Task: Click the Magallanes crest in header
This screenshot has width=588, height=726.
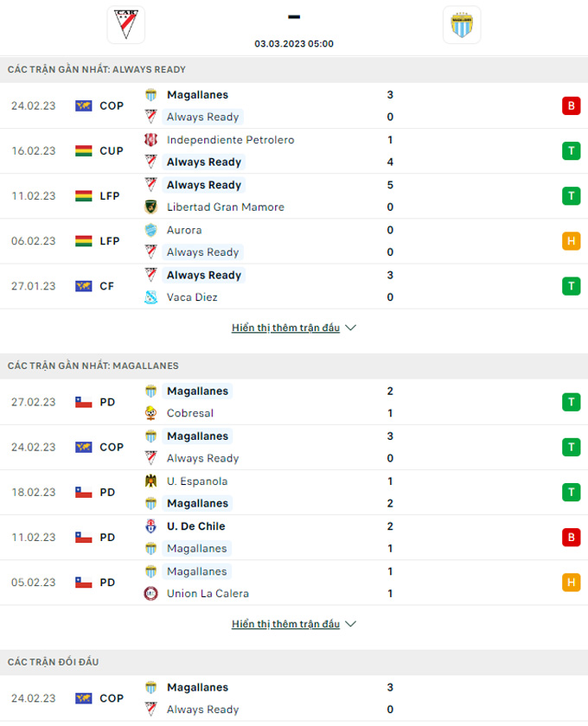Action: point(462,24)
